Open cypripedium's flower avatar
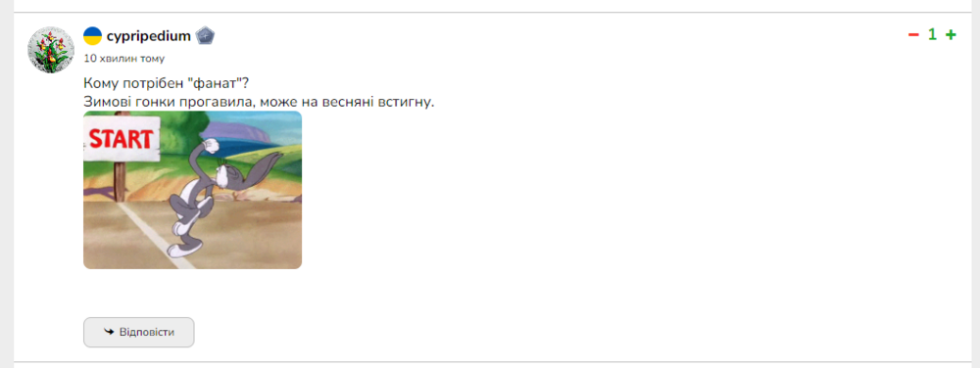The width and height of the screenshot is (980, 368). pyautogui.click(x=51, y=50)
